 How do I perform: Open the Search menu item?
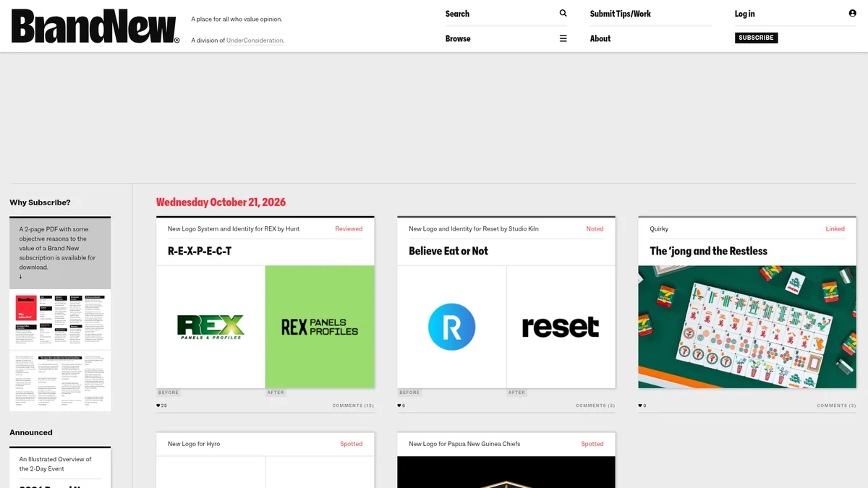(457, 14)
